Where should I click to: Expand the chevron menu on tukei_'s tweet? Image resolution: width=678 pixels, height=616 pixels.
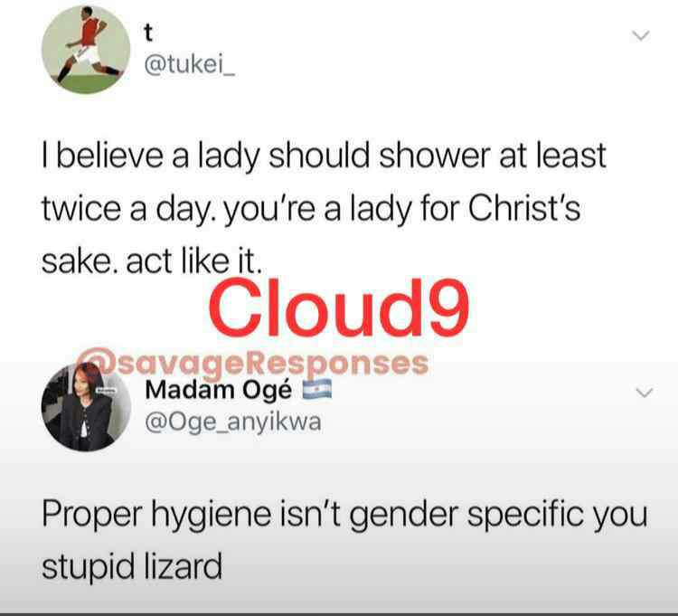click(x=640, y=35)
